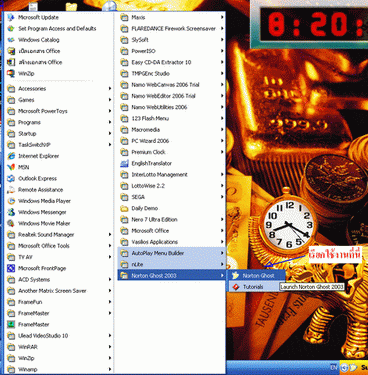Open Another Matrix Screen Saver entry
Screen dimensions: 368x375
pos(59,291)
